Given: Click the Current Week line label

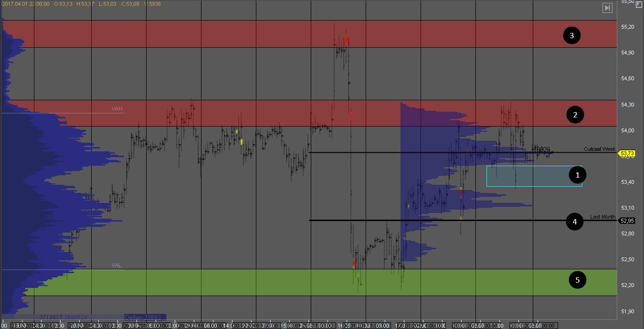Looking at the screenshot, I should (x=600, y=149).
